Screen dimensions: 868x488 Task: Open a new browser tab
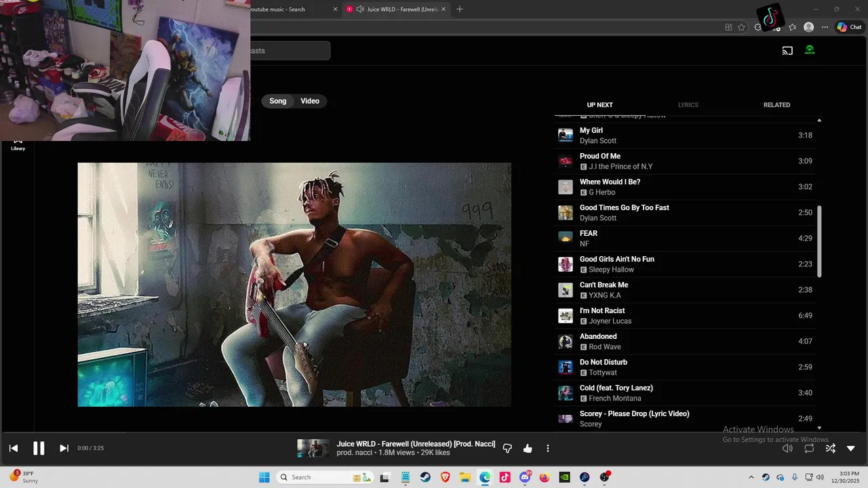point(460,9)
